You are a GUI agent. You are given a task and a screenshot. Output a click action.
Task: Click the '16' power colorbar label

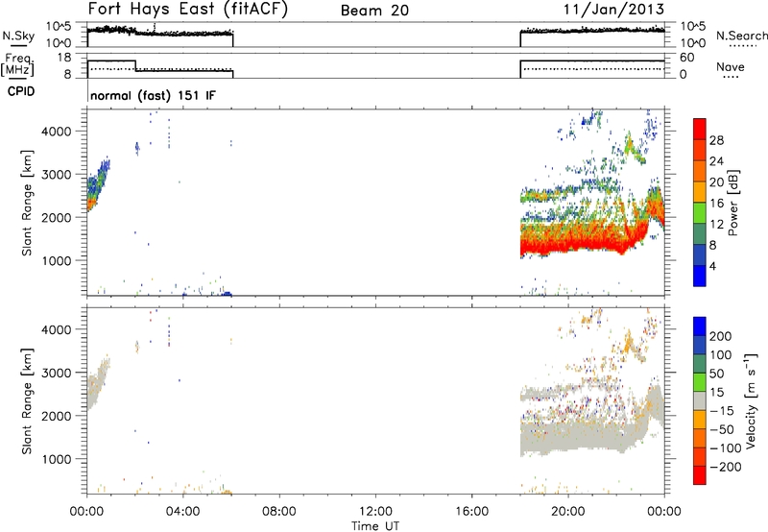click(716, 204)
